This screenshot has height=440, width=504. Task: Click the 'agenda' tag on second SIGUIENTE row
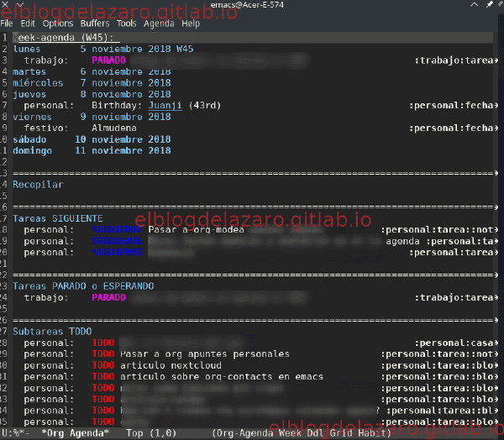coord(402,241)
